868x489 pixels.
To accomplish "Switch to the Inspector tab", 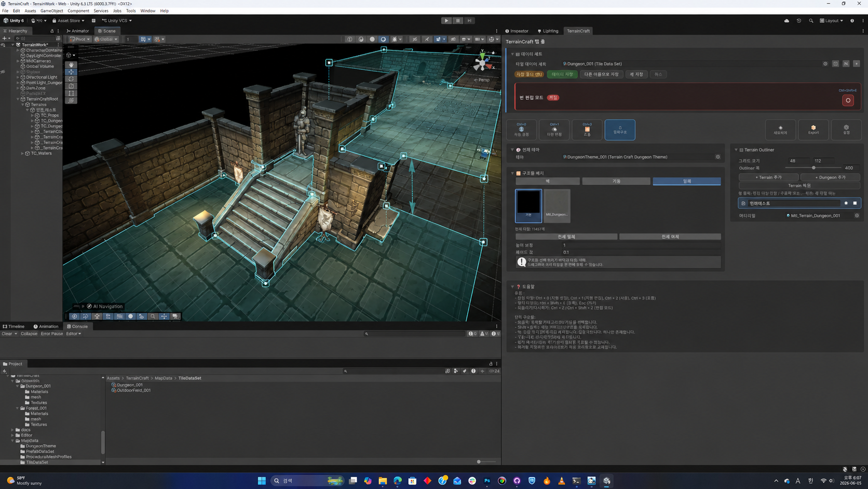I will click(x=517, y=31).
